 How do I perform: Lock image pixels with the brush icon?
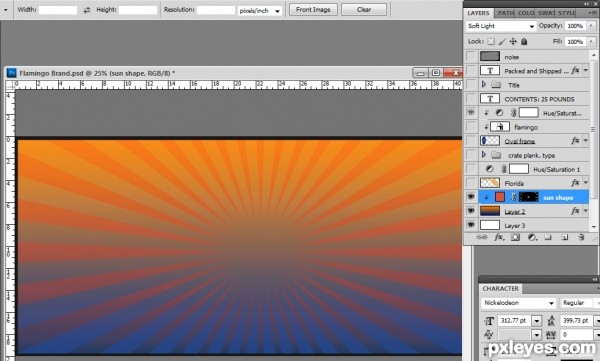[502, 41]
